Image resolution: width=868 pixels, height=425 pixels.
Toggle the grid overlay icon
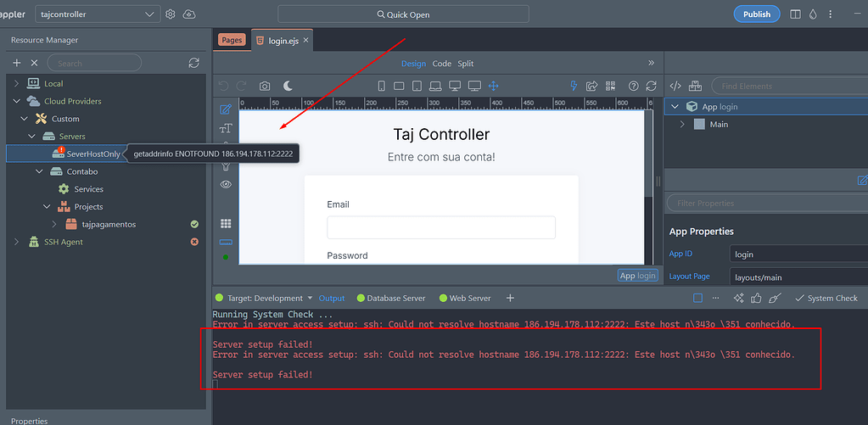tap(226, 224)
